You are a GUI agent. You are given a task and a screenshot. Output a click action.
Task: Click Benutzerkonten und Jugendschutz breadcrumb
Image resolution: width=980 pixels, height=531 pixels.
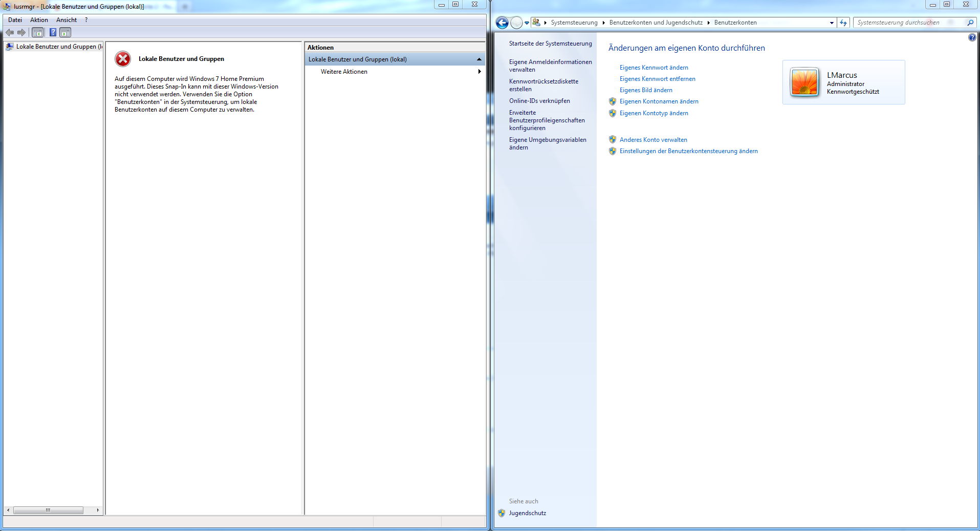656,23
